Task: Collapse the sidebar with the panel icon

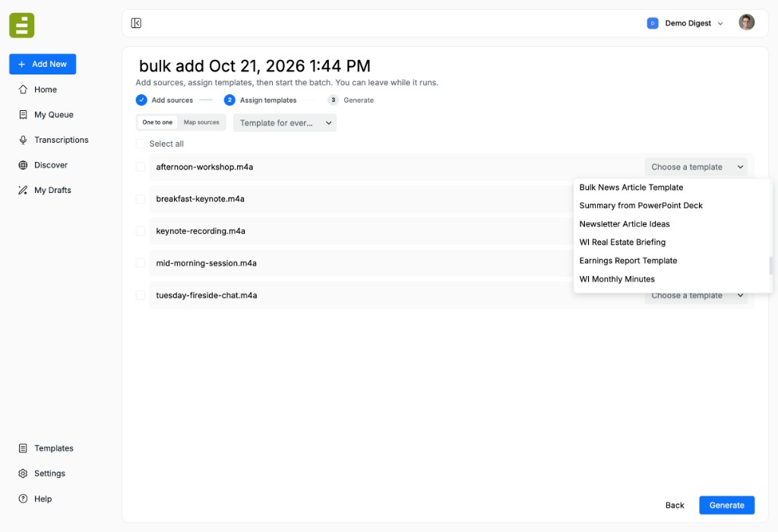Action: coord(136,24)
